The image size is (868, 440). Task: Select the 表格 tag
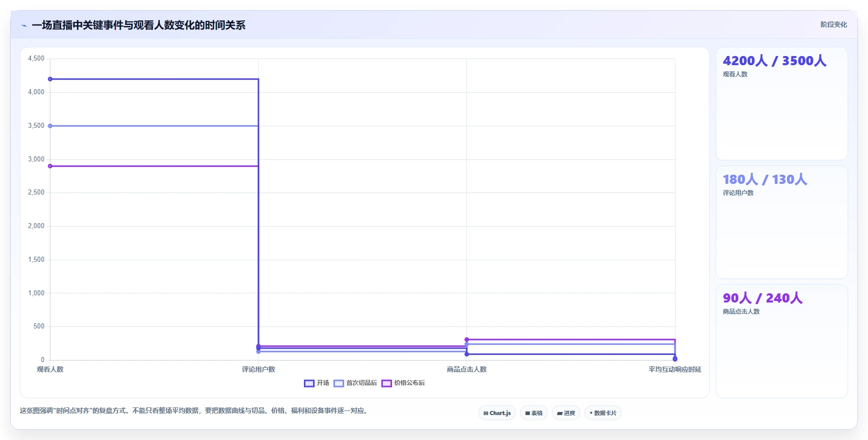tap(534, 413)
